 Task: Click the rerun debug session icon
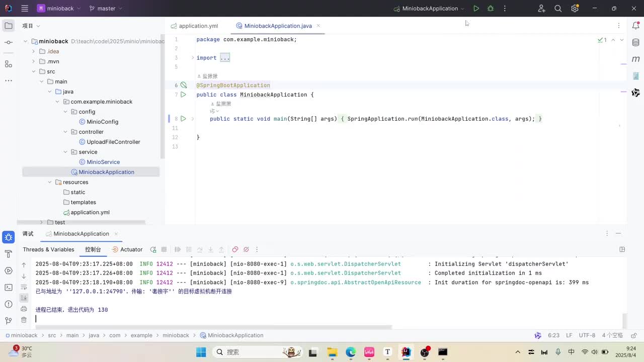153,249
